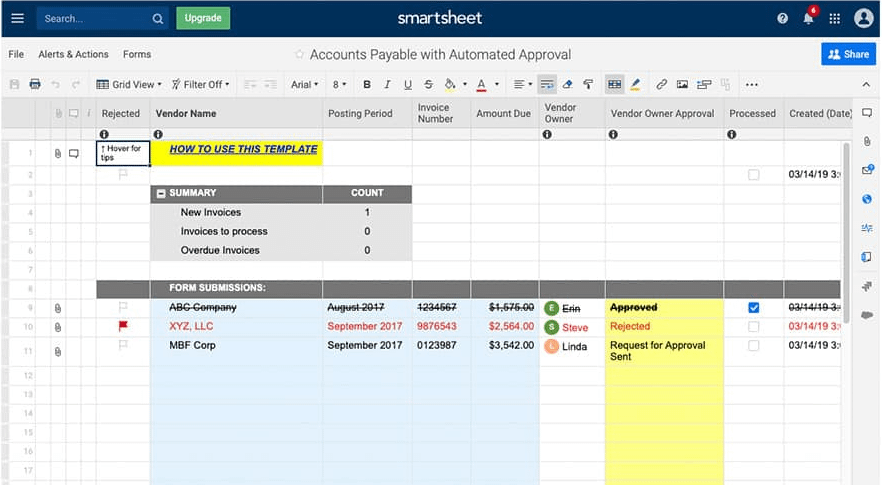
Task: Toggle Rejected flag in row 2
Action: (123, 175)
